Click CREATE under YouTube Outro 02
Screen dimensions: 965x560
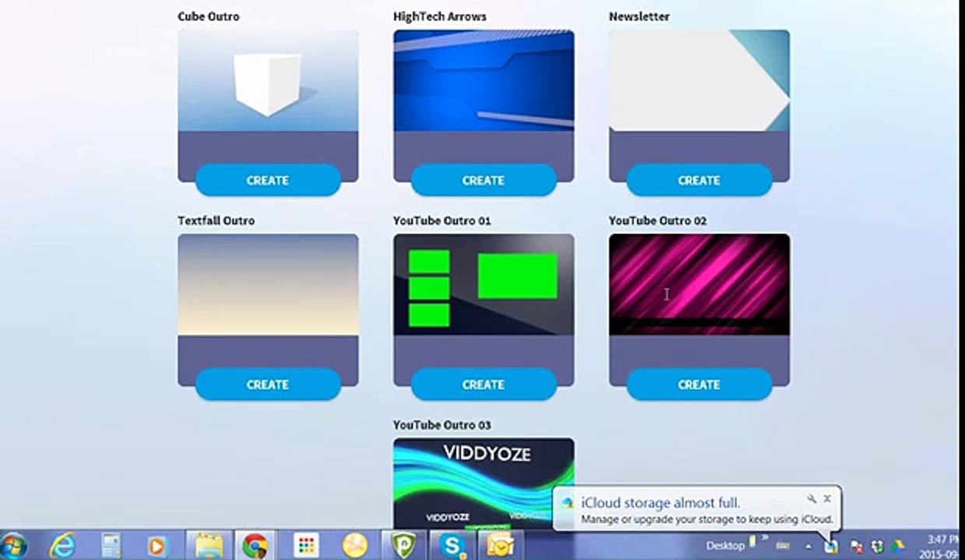699,384
